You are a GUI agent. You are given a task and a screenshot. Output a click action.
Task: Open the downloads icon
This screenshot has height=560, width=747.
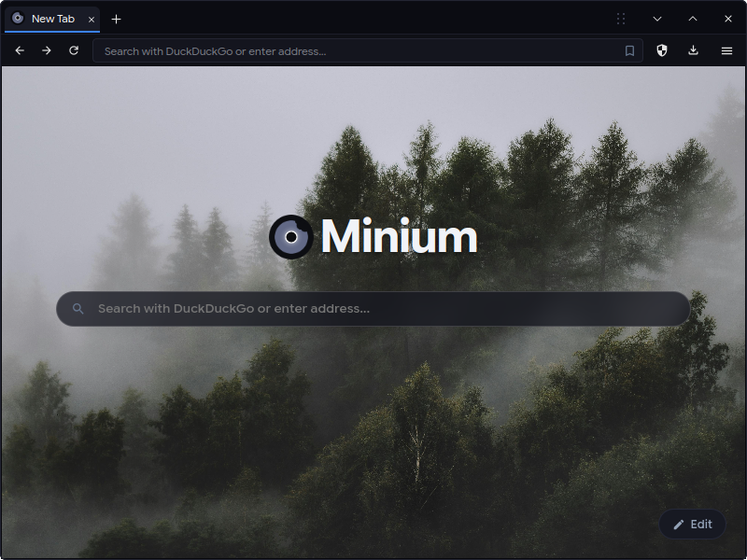point(693,50)
